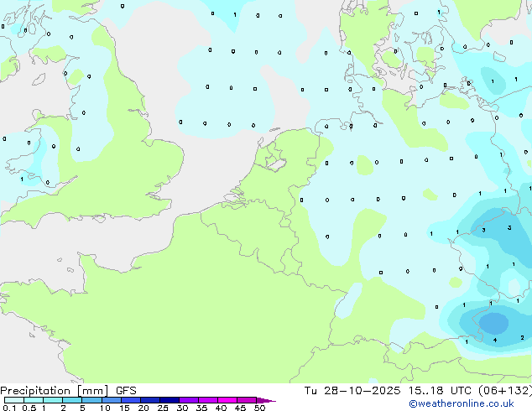Click the weatheronline.co.uk copyright link

462,403
